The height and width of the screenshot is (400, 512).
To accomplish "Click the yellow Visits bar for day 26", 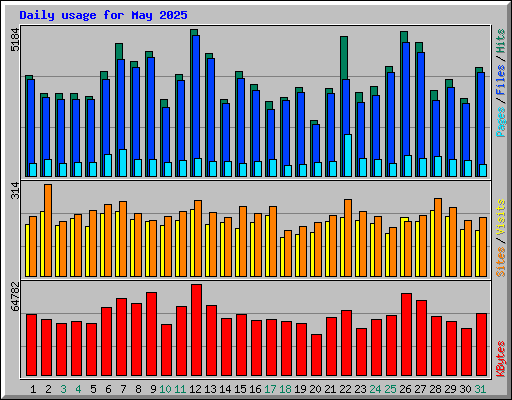I will click(x=403, y=247).
